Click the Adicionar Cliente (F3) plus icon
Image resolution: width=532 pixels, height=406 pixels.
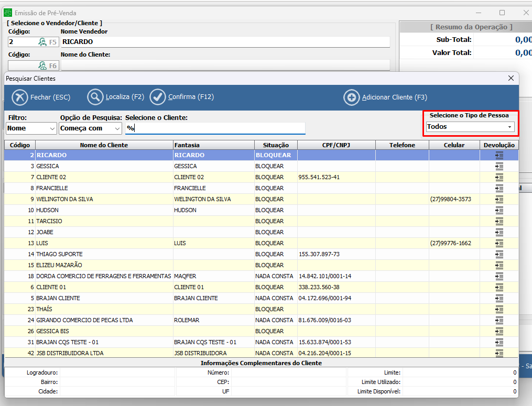351,97
